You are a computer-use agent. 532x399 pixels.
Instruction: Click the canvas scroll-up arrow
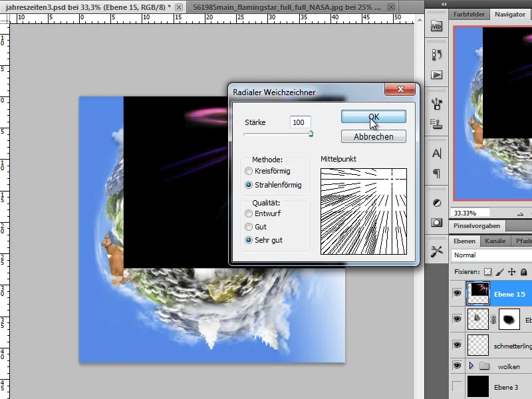(420, 20)
